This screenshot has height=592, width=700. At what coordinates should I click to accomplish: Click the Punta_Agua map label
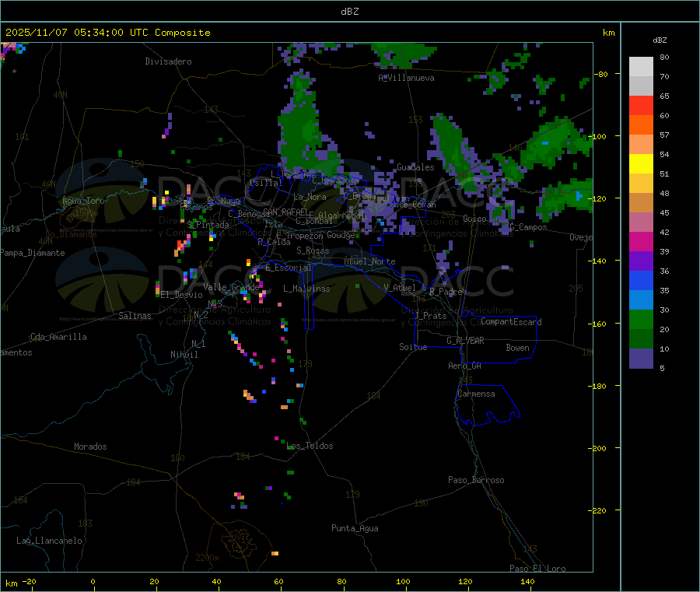pos(355,528)
